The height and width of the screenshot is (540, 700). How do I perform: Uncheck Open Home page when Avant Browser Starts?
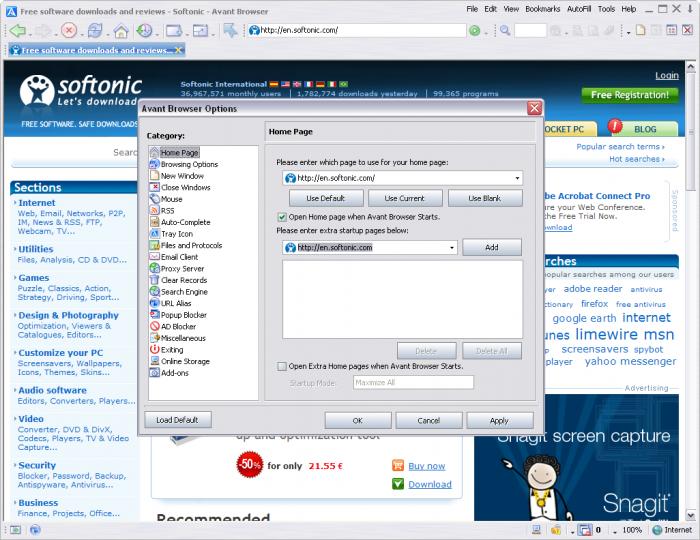tap(282, 217)
